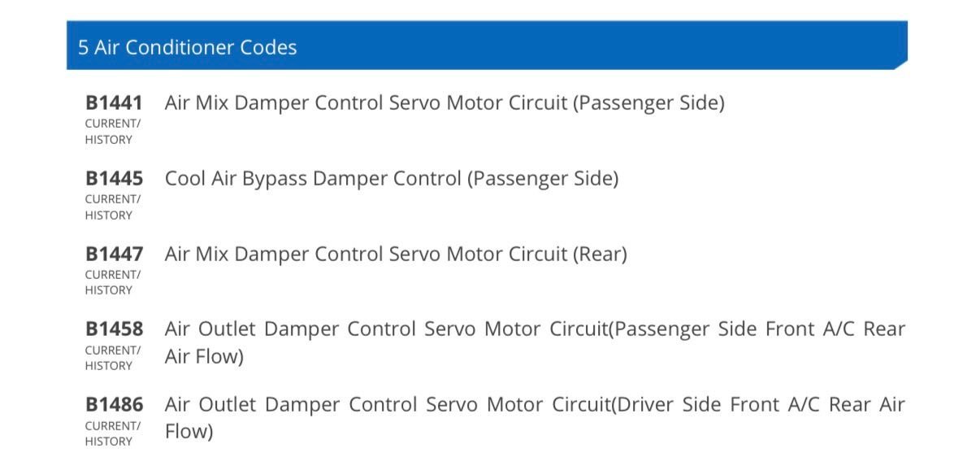Screen dimensions: 980x466
Task: Click the CURRENT/ label under B1486
Action: [x=112, y=425]
